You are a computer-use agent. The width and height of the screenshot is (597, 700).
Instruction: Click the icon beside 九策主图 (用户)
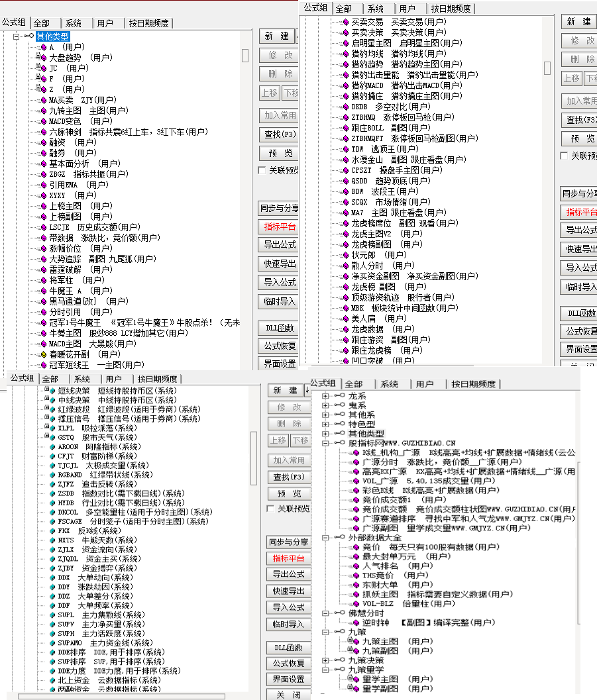(x=356, y=642)
